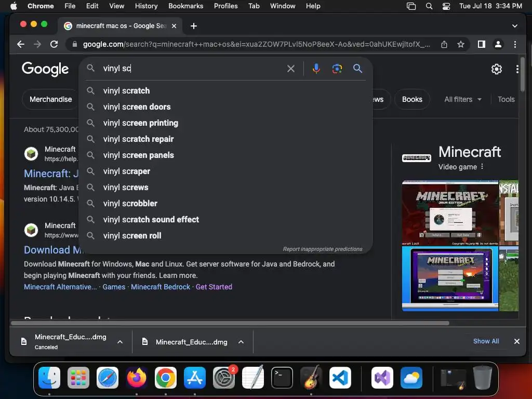Click Report inappropriate predictions link
The height and width of the screenshot is (399, 532).
(x=322, y=249)
